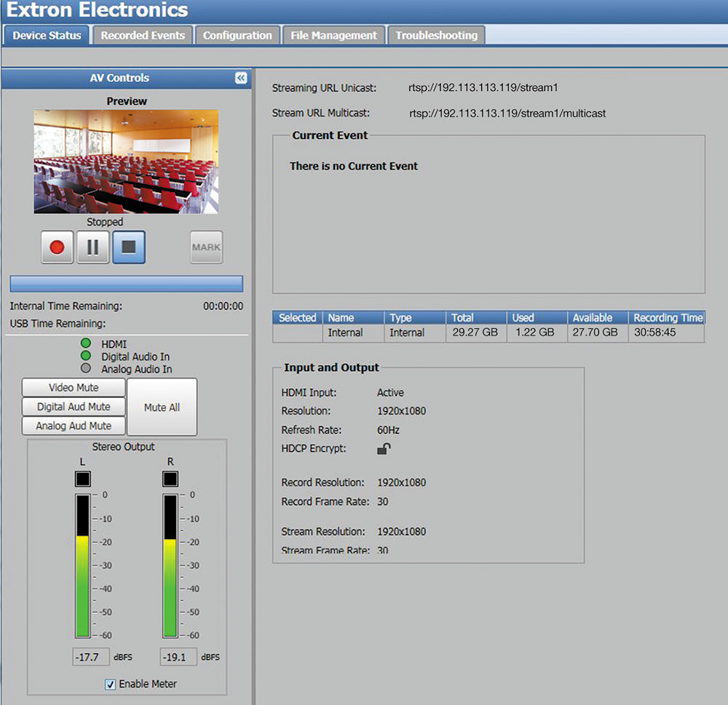Image resolution: width=728 pixels, height=705 pixels.
Task: Click the right channel clip indicator box
Action: click(170, 479)
